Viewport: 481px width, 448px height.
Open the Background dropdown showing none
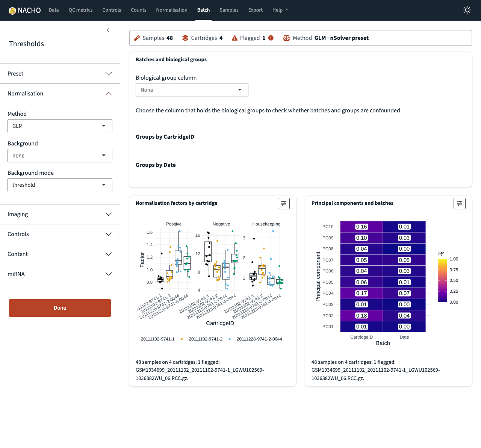[60, 156]
